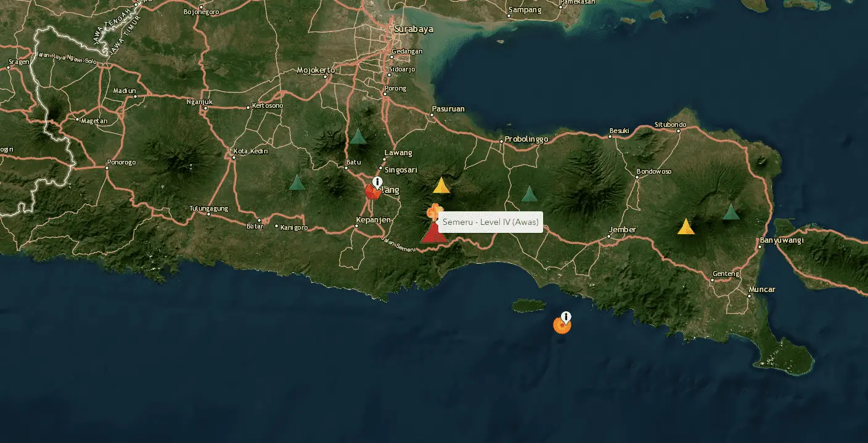Click the Semeru - Level IV (Awas) tooltip
This screenshot has width=868, height=443.
[x=491, y=222]
